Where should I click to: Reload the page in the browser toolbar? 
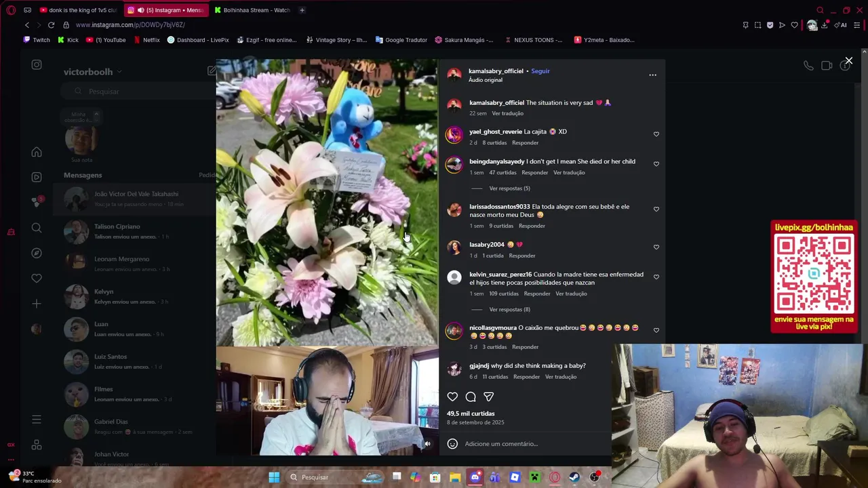click(51, 25)
